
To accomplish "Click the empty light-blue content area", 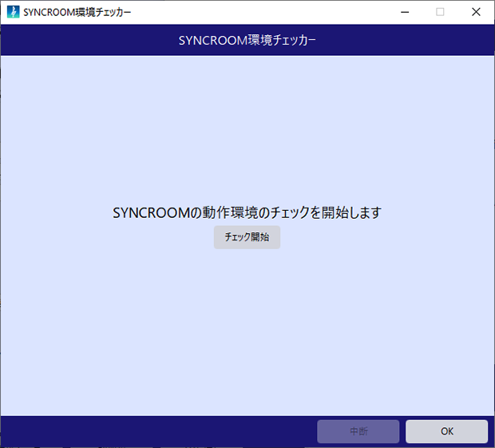I will pos(247,126).
